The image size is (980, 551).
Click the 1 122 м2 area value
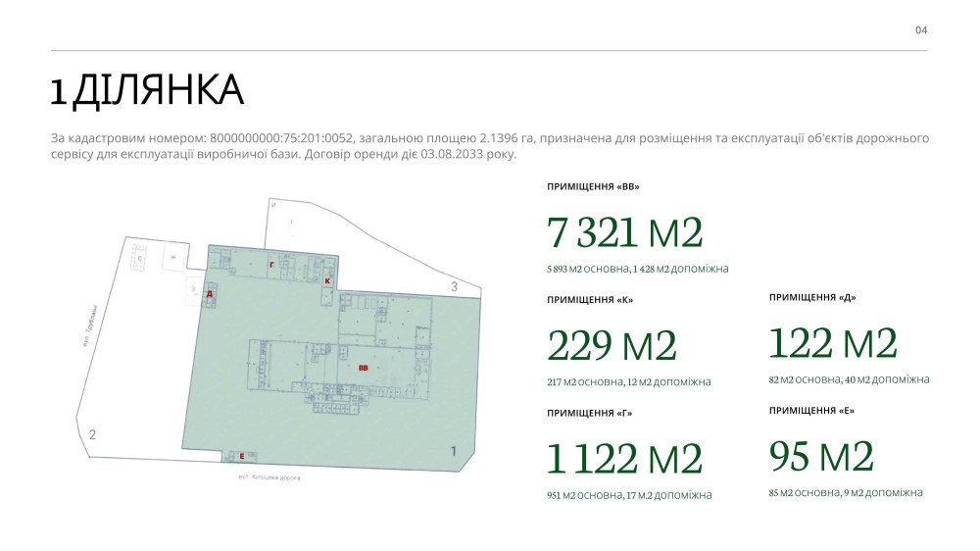coord(625,459)
